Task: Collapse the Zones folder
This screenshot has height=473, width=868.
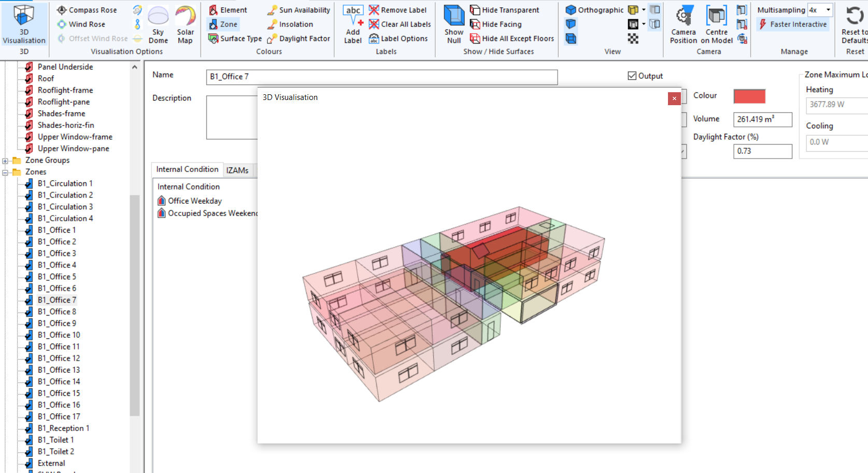Action: [5, 172]
